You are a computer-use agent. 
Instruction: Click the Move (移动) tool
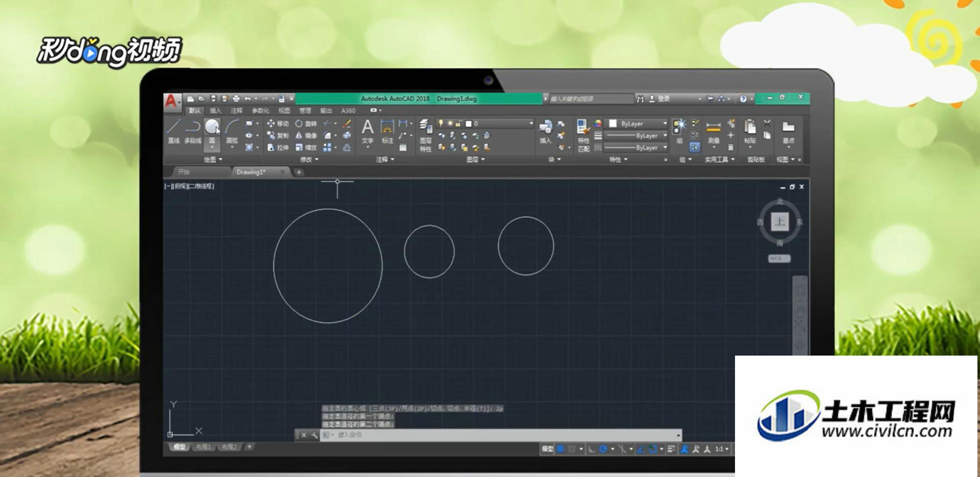278,123
